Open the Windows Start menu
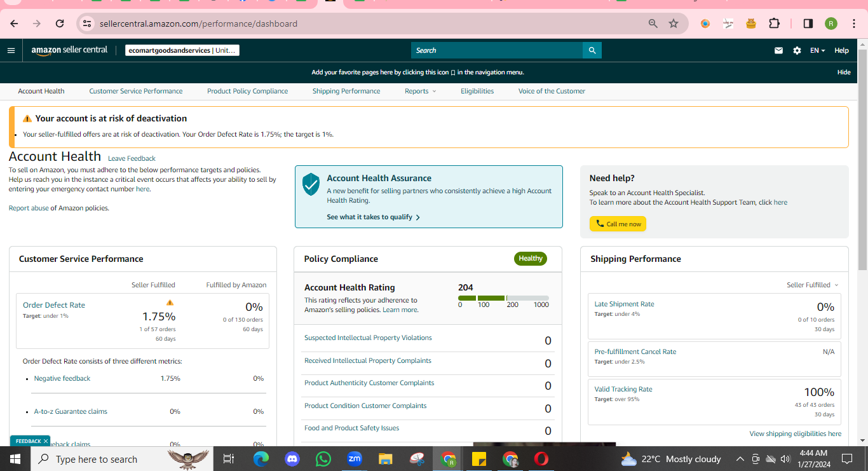This screenshot has width=868, height=471. (x=15, y=459)
